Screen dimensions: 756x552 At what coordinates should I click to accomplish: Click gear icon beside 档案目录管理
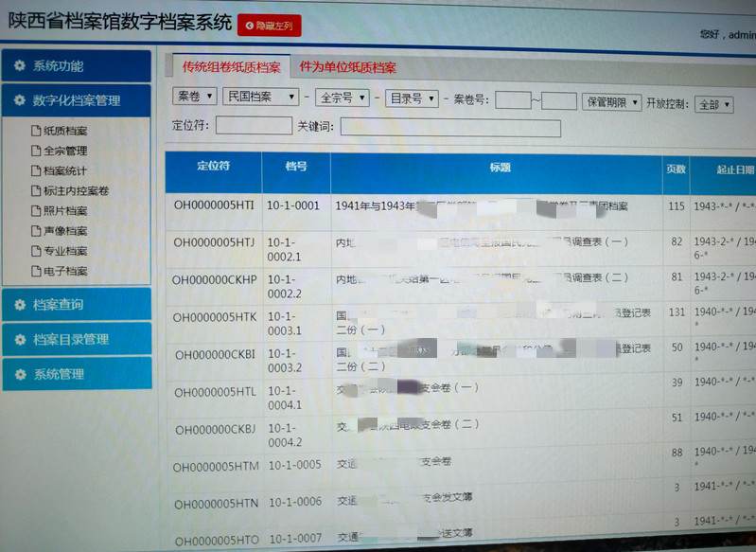pos(20,339)
